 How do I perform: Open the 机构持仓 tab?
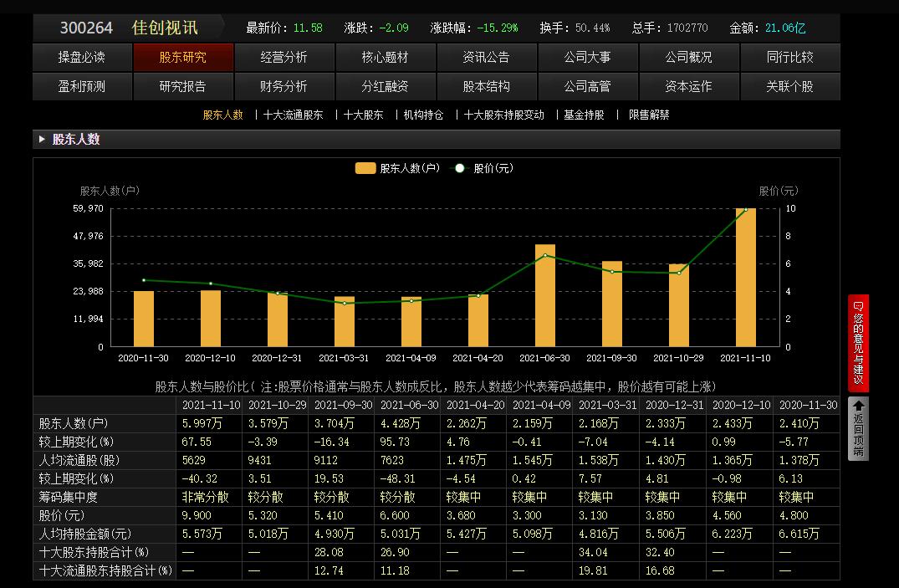click(423, 115)
